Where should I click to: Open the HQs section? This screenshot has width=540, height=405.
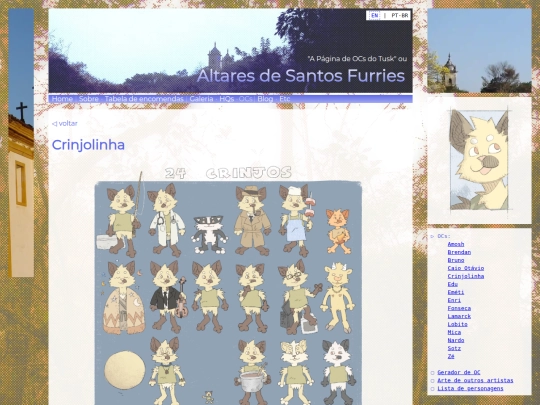226,99
